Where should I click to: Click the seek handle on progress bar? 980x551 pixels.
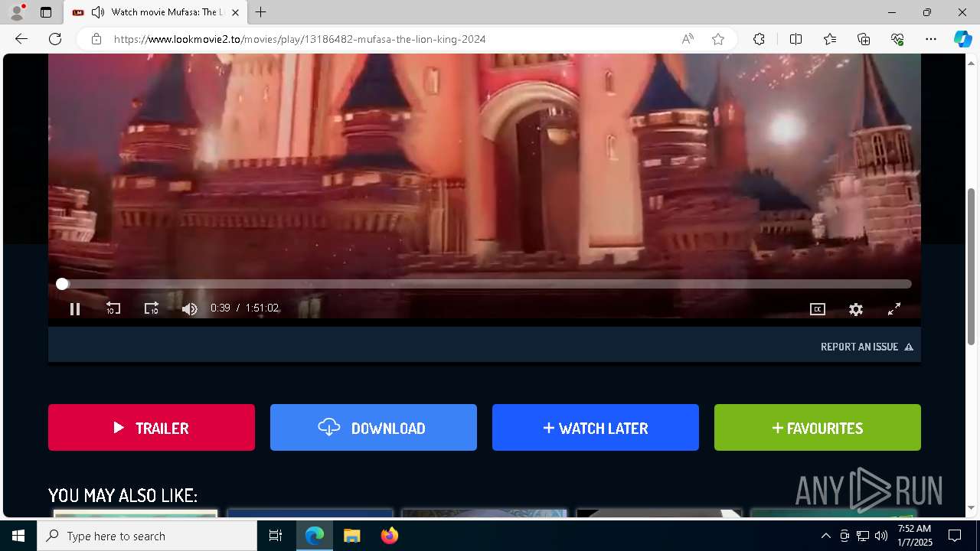[x=62, y=284]
